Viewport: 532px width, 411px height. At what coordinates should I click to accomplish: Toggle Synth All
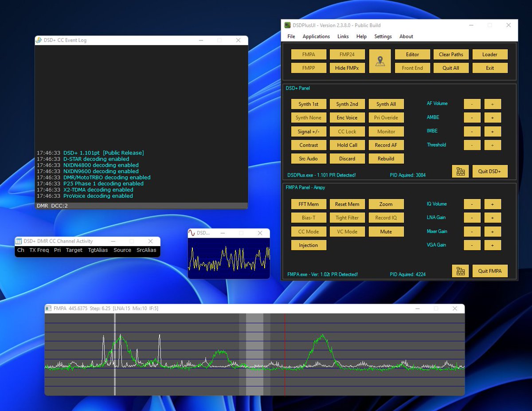point(386,104)
